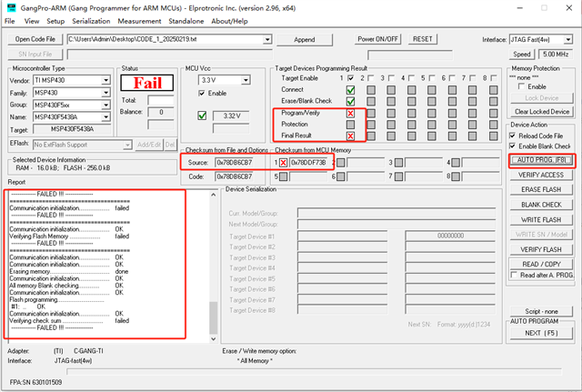Enable Target Enable checkbox for device 3
Image resolution: width=582 pixels, height=392 pixels.
(391, 78)
